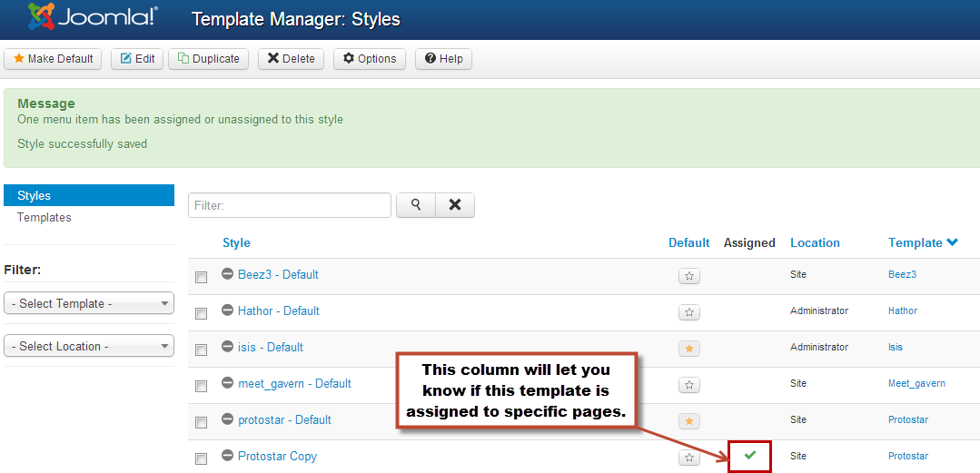Image resolution: width=980 pixels, height=473 pixels.
Task: Open the Beez3 template link
Action: click(x=903, y=274)
